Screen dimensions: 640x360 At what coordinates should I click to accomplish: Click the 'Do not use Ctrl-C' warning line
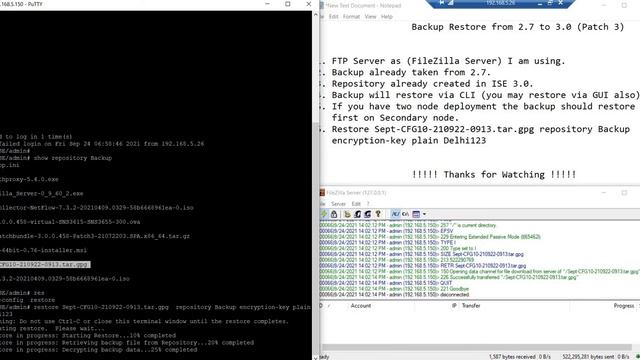tap(144, 321)
